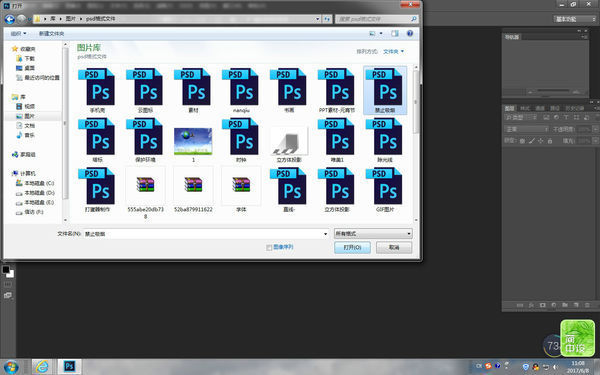Click the magnifier icon in search box
600x375 pixels.
click(x=414, y=19)
